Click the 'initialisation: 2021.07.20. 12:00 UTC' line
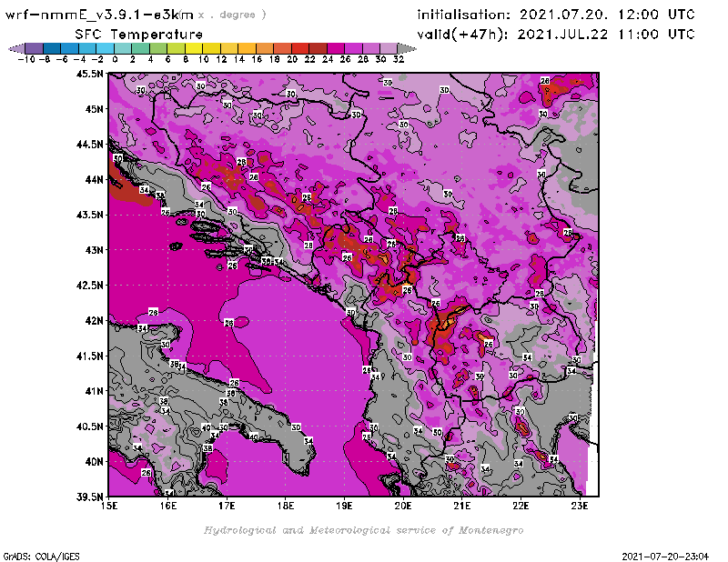Viewport: 728px width, 562px height. point(556,15)
